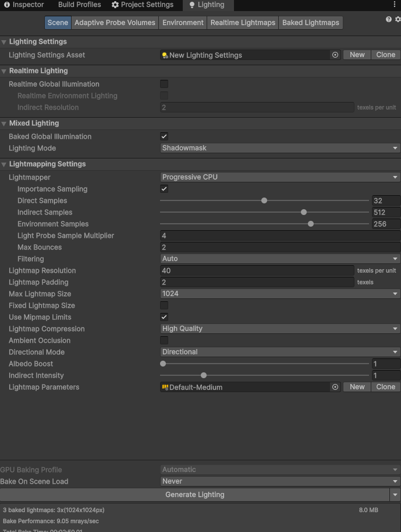The height and width of the screenshot is (532, 401).
Task: Click 'Bake Performance: 9.05 mrays/sec' text
Action: [51, 521]
